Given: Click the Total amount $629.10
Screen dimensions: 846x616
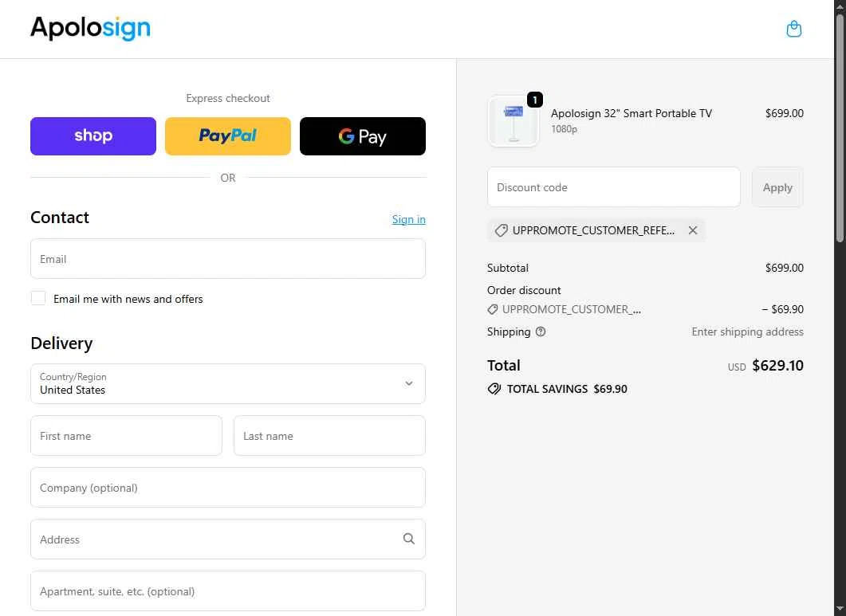Looking at the screenshot, I should pos(777,365).
